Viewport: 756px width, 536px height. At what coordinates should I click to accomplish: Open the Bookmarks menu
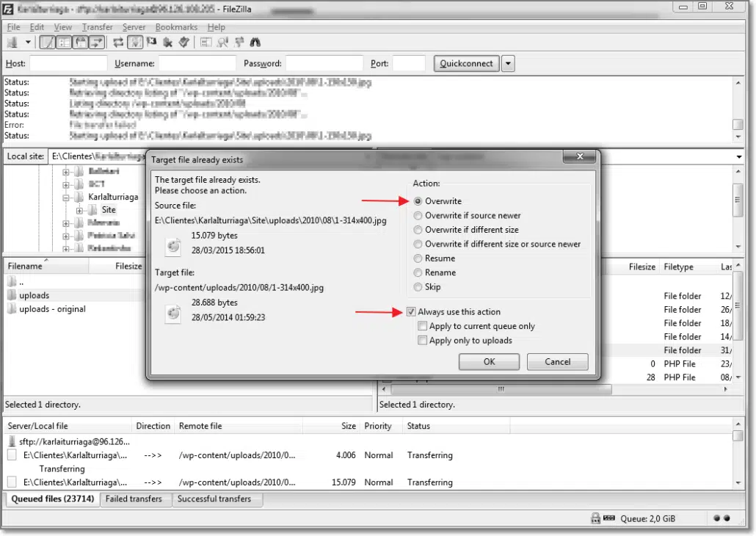[176, 27]
